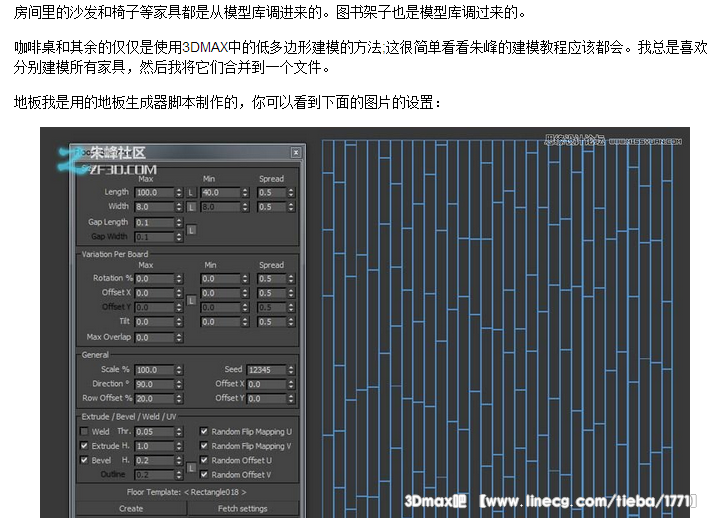Click the Seed spinner arrows

coord(291,370)
